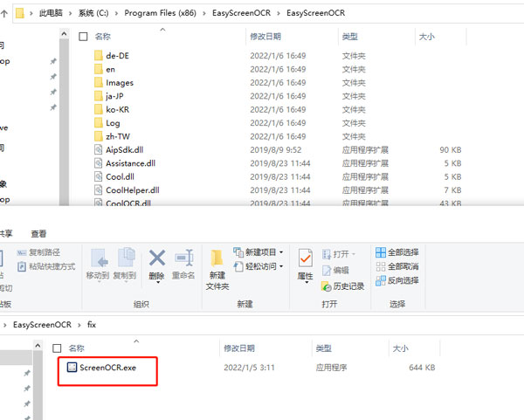Click the dll icon of AipSdk.dll
This screenshot has height=420, width=524.
click(x=98, y=149)
